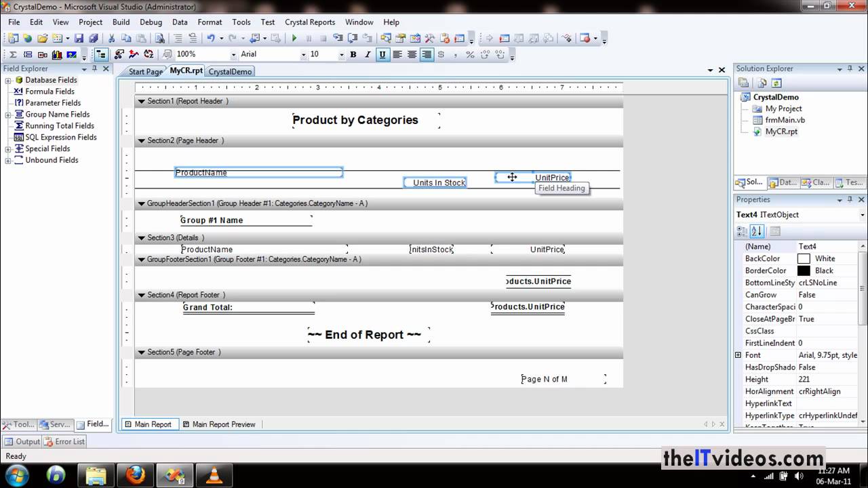Toggle Align Center

point(412,54)
